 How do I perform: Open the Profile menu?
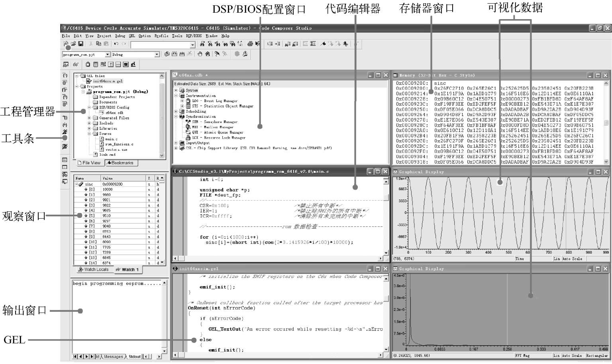pyautogui.click(x=162, y=36)
